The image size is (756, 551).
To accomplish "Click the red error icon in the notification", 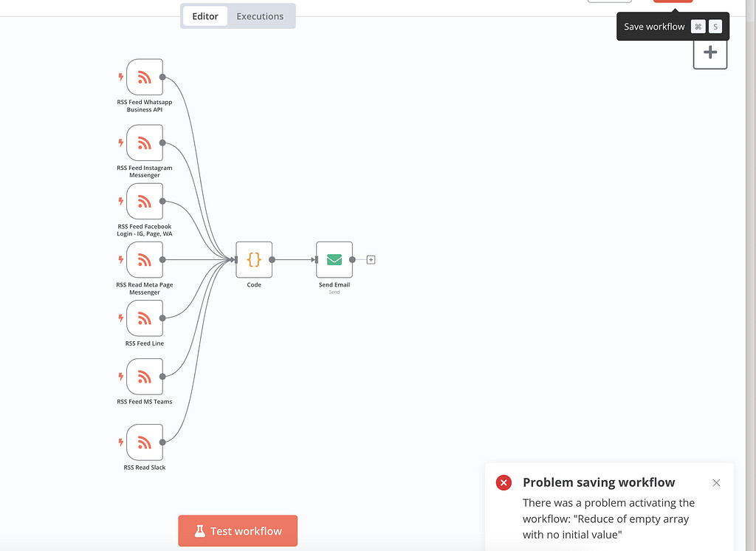I will [x=504, y=482].
